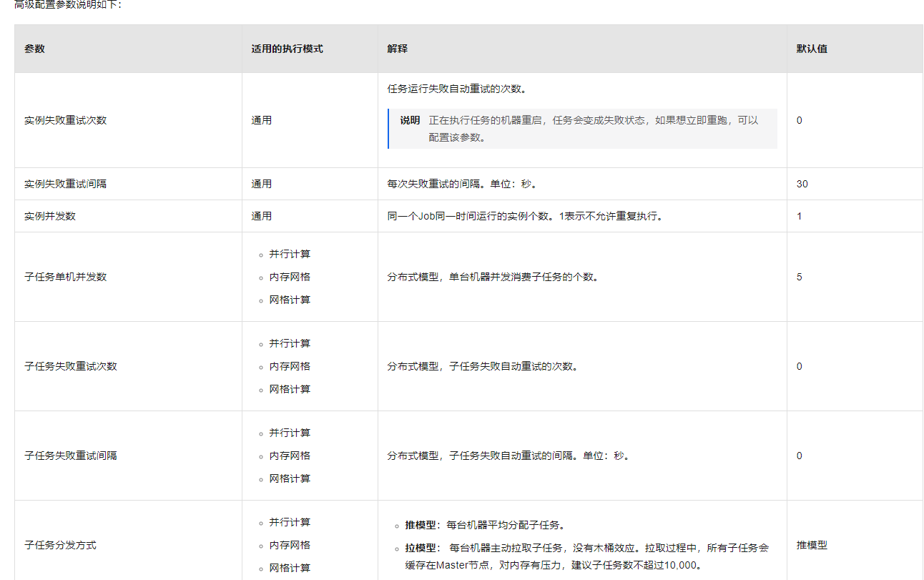Click default value 0 for 子任务失败重试次数

pyautogui.click(x=800, y=366)
